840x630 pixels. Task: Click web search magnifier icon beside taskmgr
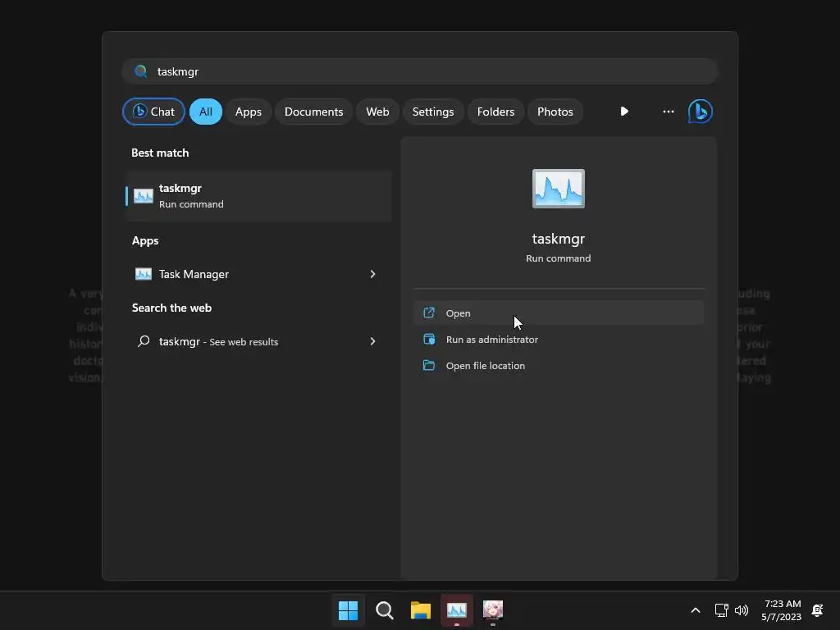click(x=144, y=341)
